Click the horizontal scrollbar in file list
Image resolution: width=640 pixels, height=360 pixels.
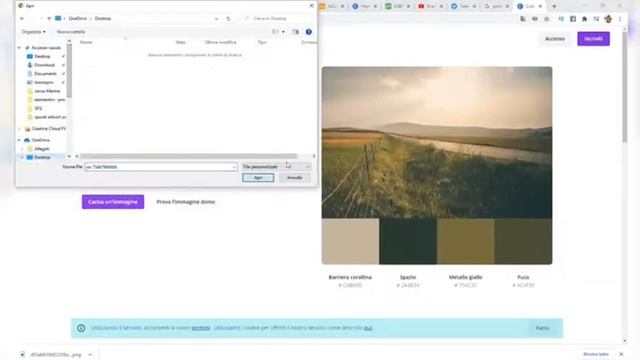189,156
